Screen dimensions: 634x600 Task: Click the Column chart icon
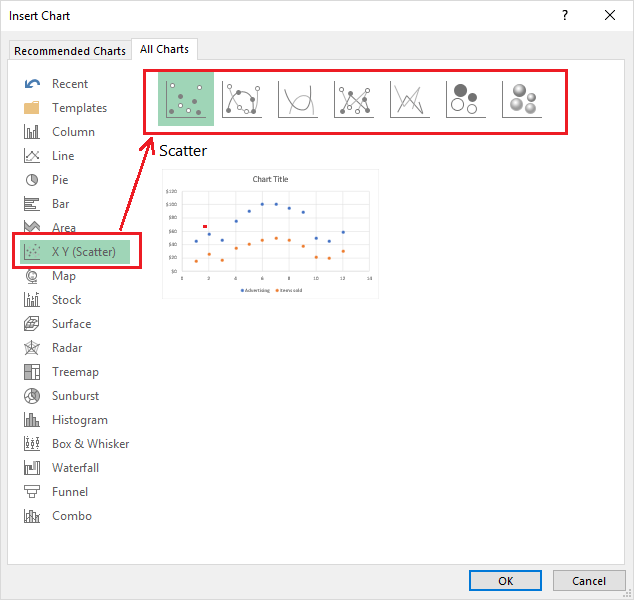[x=32, y=132]
